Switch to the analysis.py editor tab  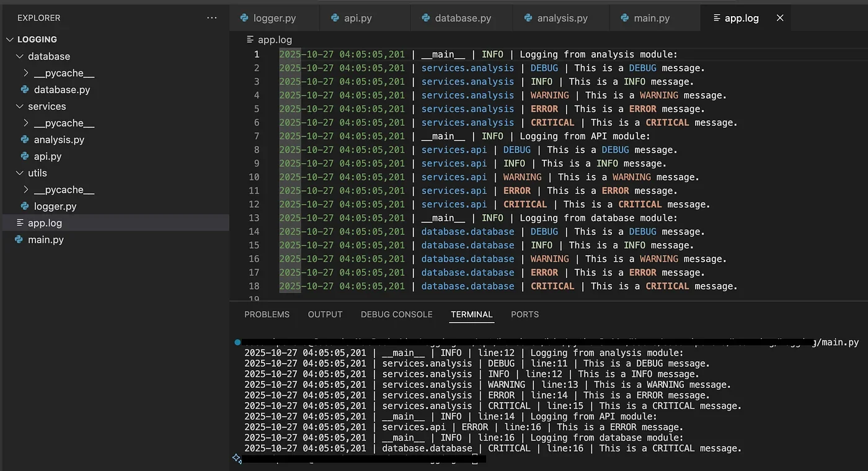(562, 18)
